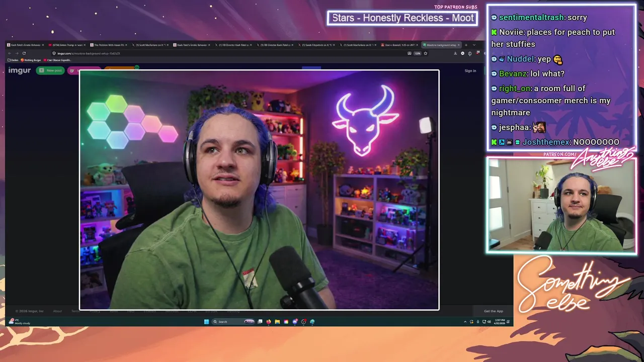Screen dimensions: 644x362
Task: Open the Dailies bookmarks folder
Action: point(13,60)
